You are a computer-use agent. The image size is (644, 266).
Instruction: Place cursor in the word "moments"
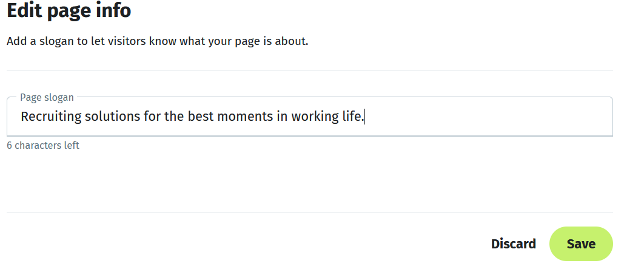(245, 117)
